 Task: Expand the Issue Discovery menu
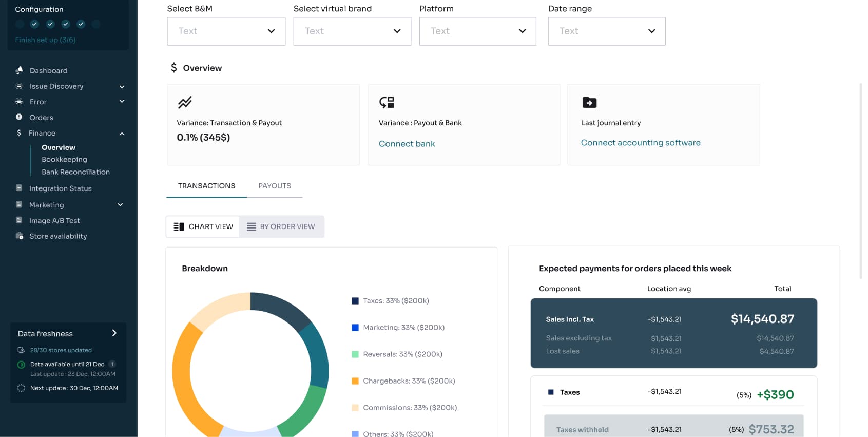point(122,87)
